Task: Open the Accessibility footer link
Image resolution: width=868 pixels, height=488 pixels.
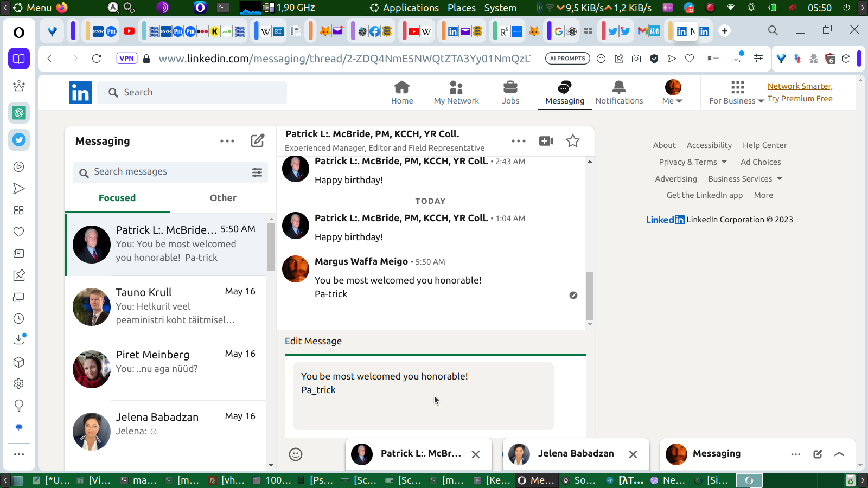Action: click(x=709, y=145)
